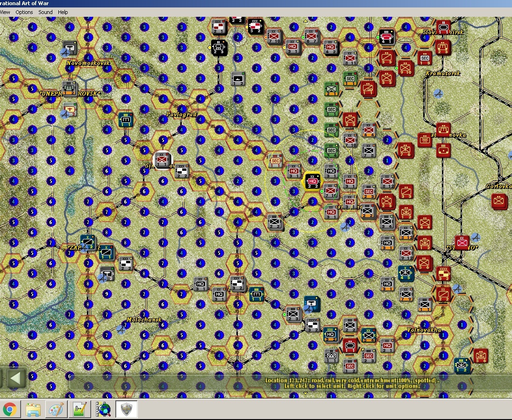Viewport: 512px width, 420px height.
Task: Select the teal XXX HQ counter 3-2
Action: [331, 335]
